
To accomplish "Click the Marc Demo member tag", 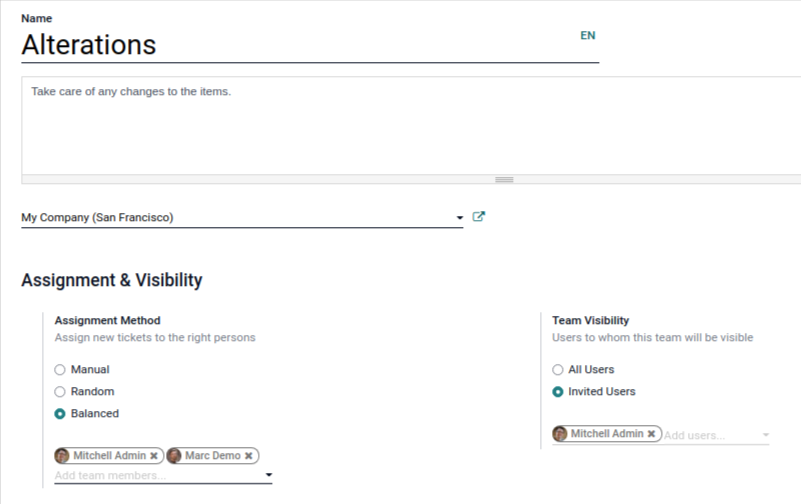I will click(x=212, y=456).
